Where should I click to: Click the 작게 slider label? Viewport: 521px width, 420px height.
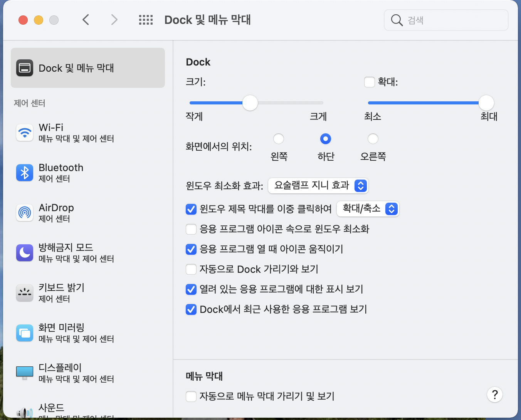tap(194, 116)
